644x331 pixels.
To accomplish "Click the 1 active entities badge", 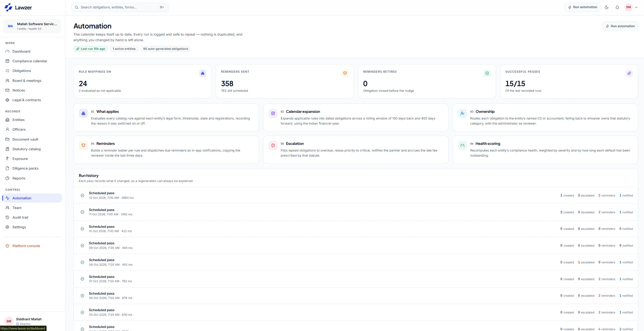I will pos(124,49).
